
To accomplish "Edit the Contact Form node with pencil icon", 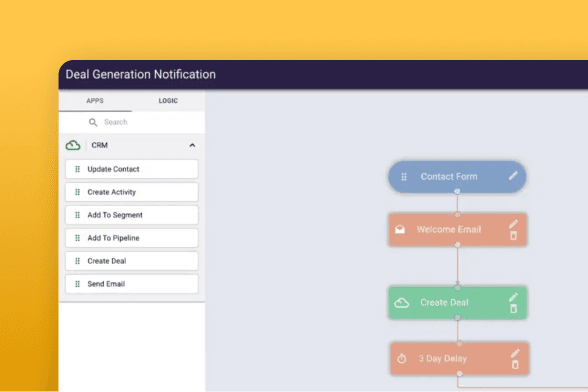I will [513, 176].
